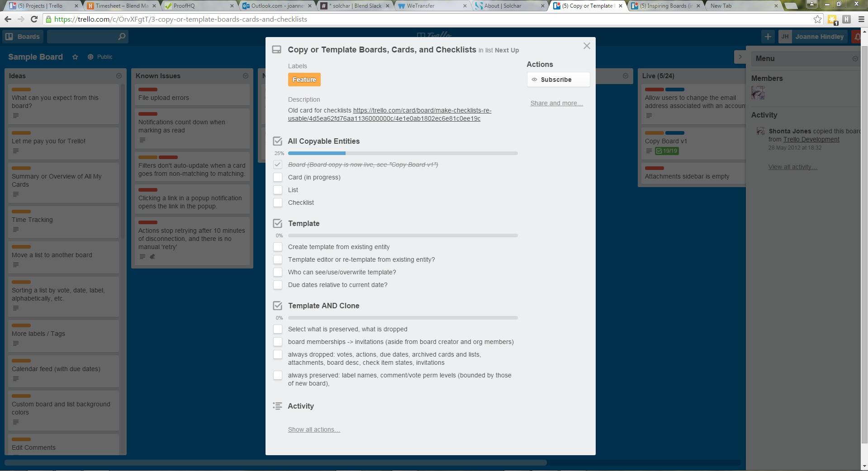Uncheck the struck-through Board item

point(278,165)
